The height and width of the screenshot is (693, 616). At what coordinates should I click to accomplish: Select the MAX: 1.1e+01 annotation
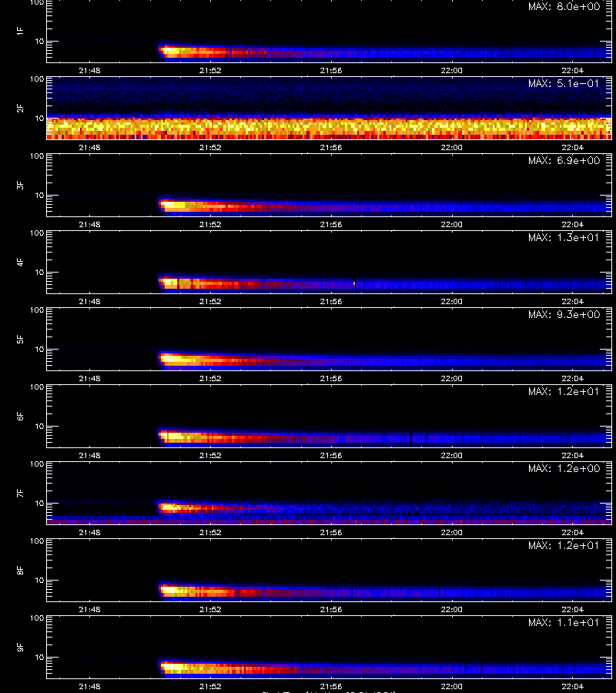564,623
